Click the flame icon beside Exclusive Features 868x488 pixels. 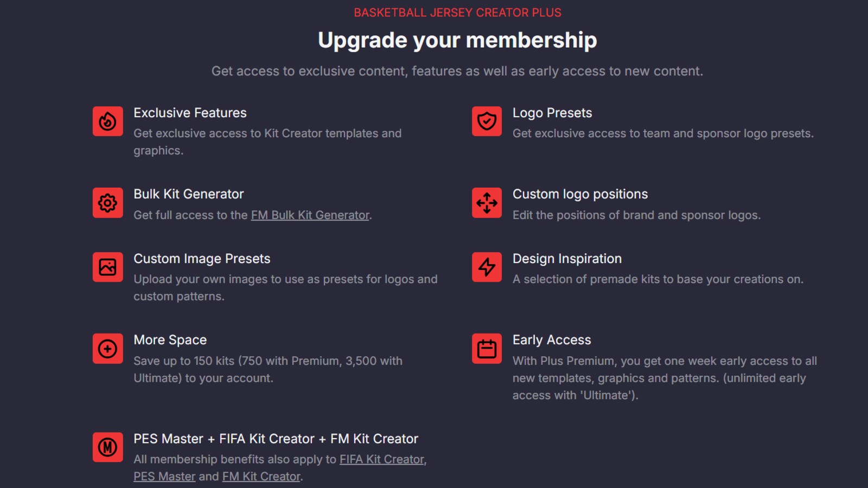point(107,121)
